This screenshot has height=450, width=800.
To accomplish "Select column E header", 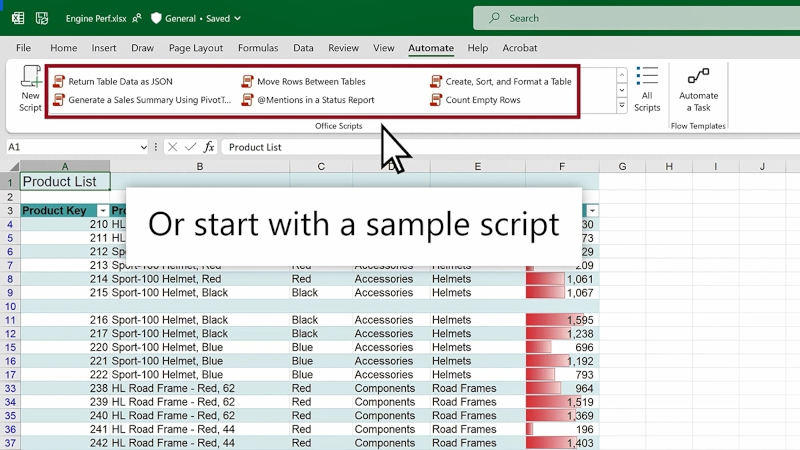I will pyautogui.click(x=478, y=166).
